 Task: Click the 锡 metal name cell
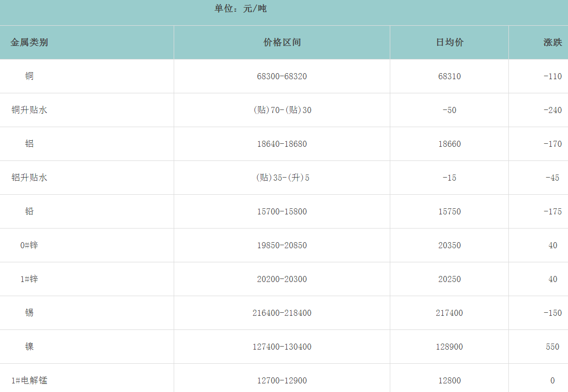(x=29, y=313)
